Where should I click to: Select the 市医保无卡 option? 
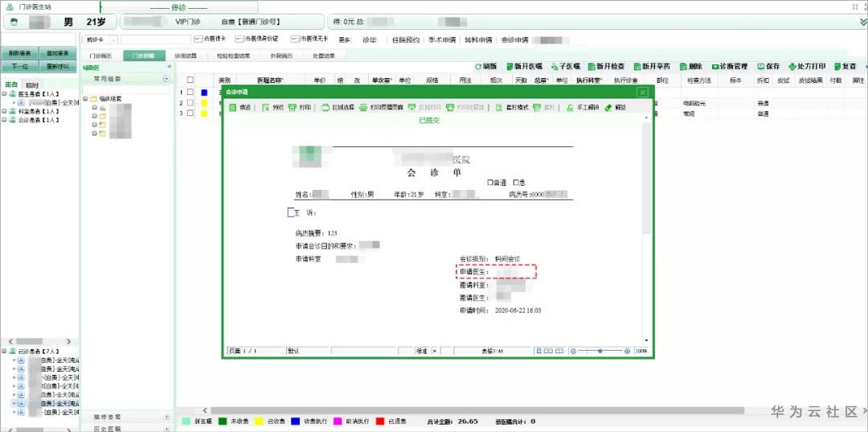(x=309, y=39)
